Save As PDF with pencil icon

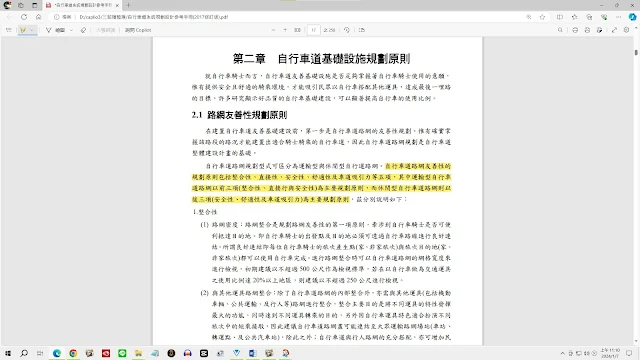coord(599,30)
